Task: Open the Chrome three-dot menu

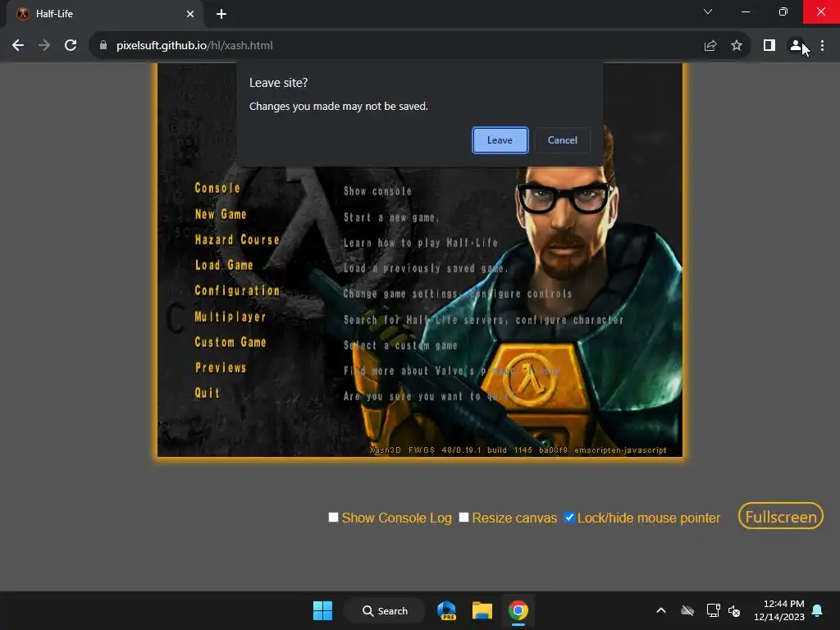Action: pyautogui.click(x=822, y=46)
